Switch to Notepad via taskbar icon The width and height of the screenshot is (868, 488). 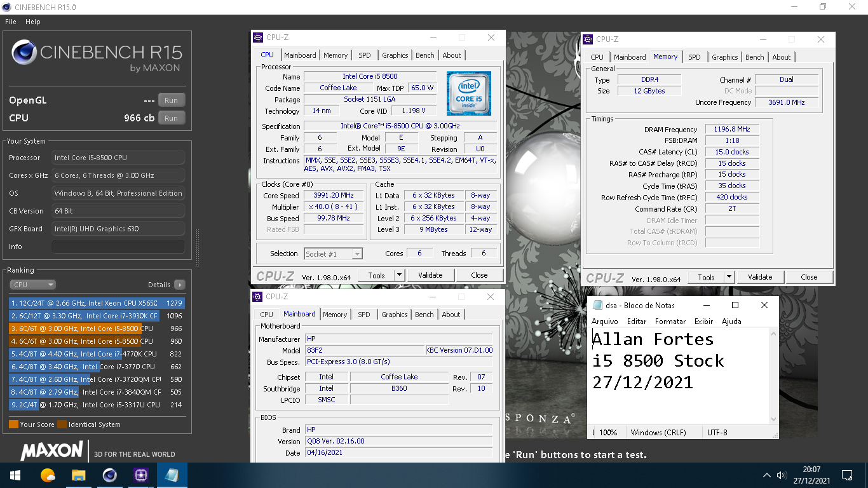pos(172,475)
